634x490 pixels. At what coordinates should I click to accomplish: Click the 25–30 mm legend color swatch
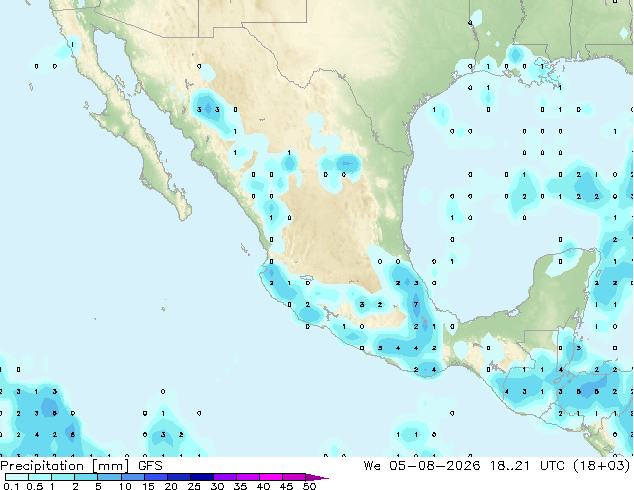coord(202,477)
